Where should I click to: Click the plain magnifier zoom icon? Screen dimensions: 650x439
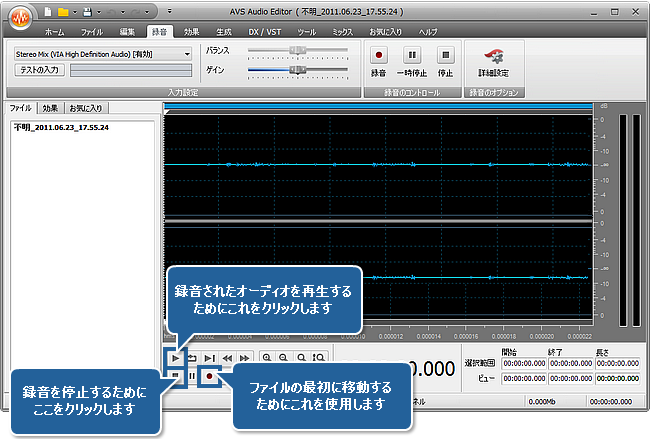click(301, 357)
